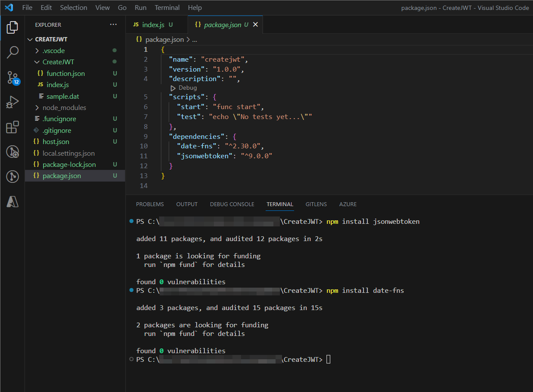
Task: Open function.json in the explorer
Action: (x=75, y=74)
